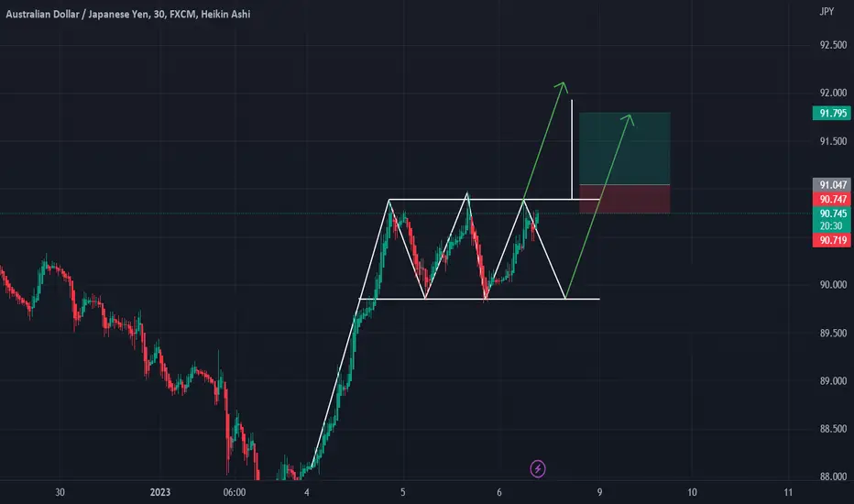
Task: Select the vertical white measurement line
Action: click(x=572, y=149)
